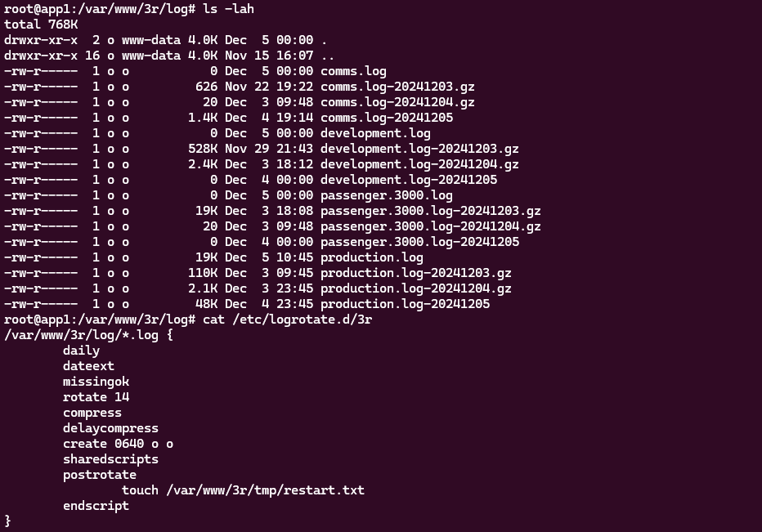This screenshot has width=762, height=532.
Task: Click the development.log-20241204.gz filename
Action: coord(419,164)
